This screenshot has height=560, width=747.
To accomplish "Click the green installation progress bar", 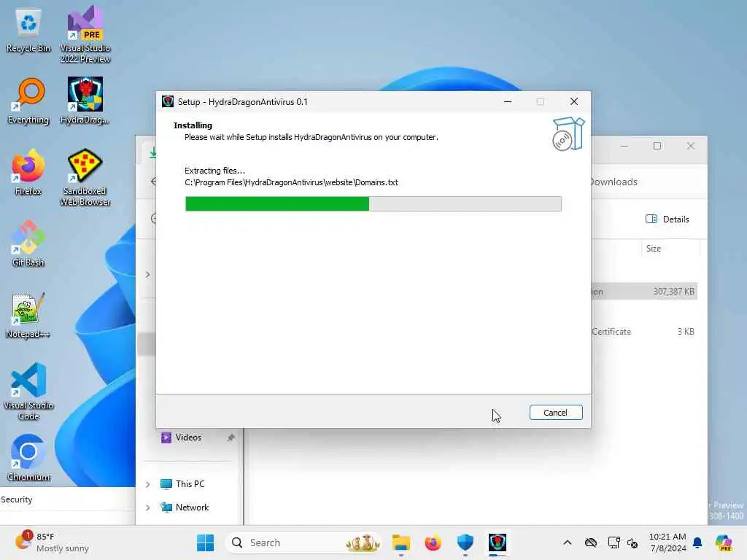I will click(373, 204).
